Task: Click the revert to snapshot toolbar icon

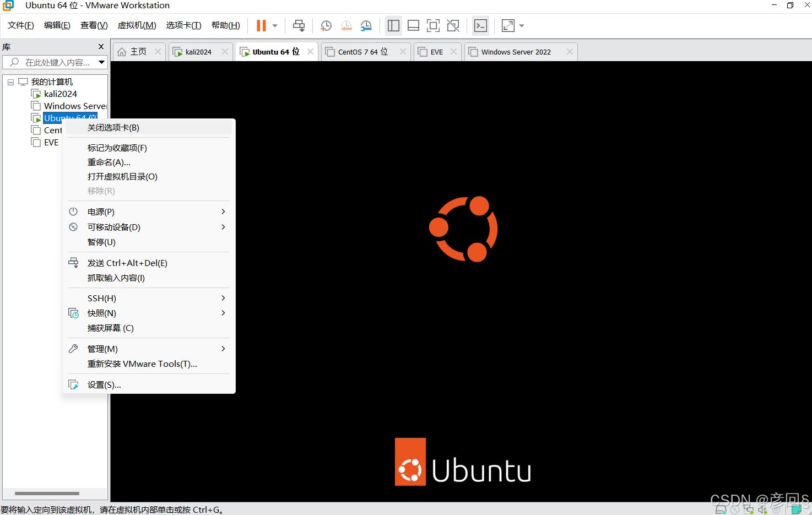Action: pos(346,25)
